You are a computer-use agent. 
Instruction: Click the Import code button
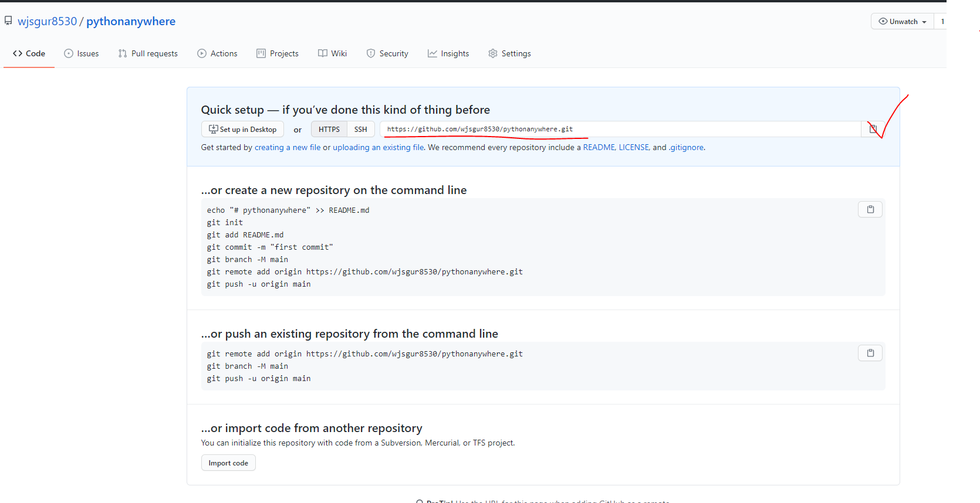click(228, 463)
